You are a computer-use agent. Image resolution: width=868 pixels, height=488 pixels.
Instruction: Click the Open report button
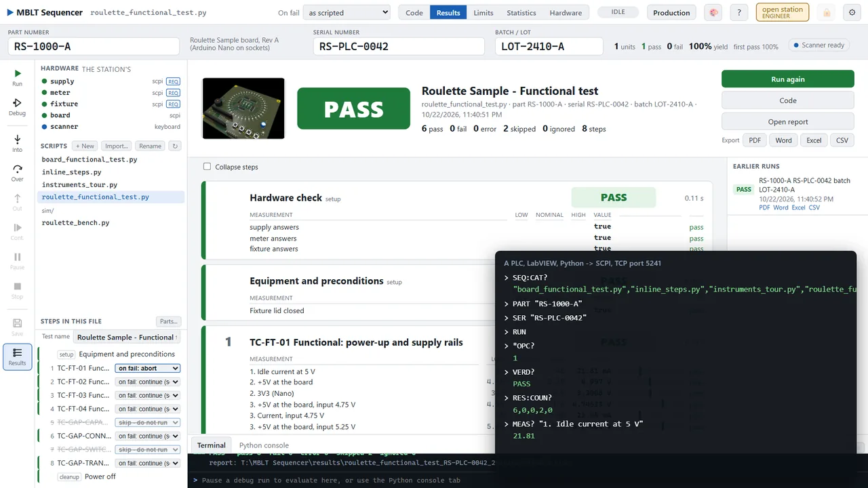tap(788, 122)
